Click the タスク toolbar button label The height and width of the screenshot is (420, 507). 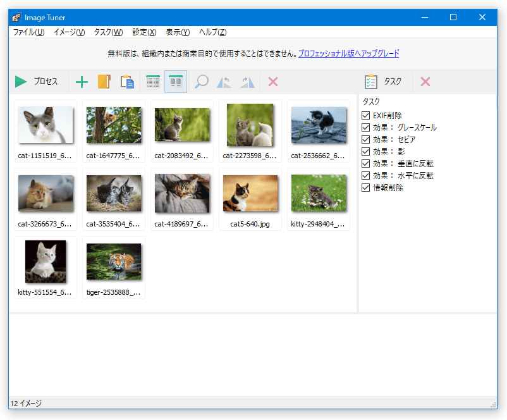[x=393, y=82]
